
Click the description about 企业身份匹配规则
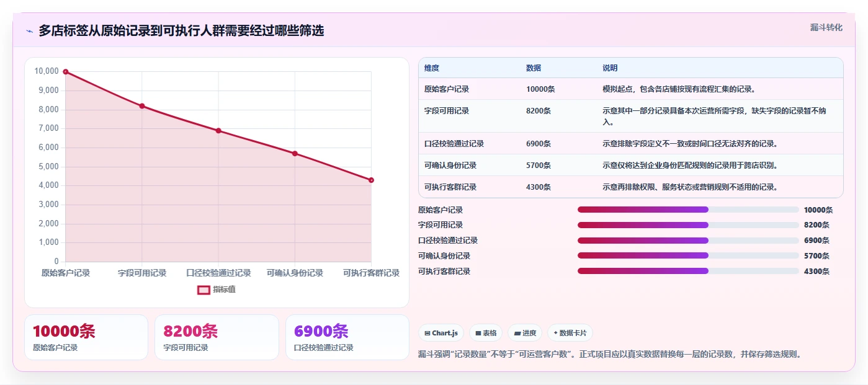pyautogui.click(x=690, y=166)
